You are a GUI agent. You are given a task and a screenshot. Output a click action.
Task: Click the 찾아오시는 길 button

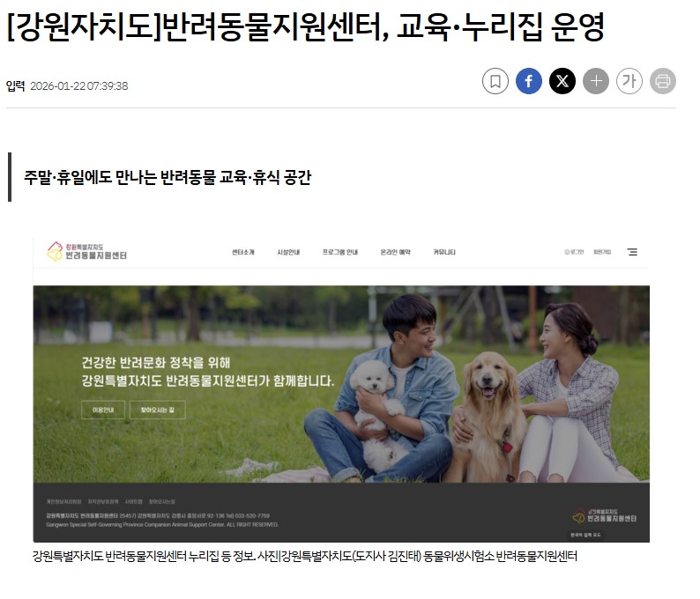(x=158, y=410)
